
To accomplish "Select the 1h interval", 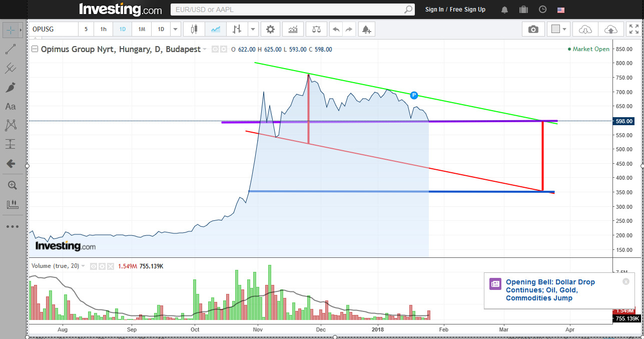I will click(x=103, y=30).
